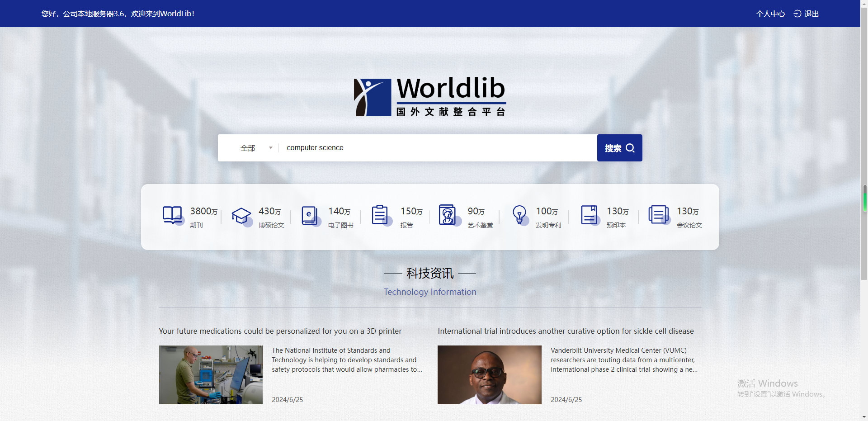Click the 3D printer lab thumbnail

pos(211,375)
